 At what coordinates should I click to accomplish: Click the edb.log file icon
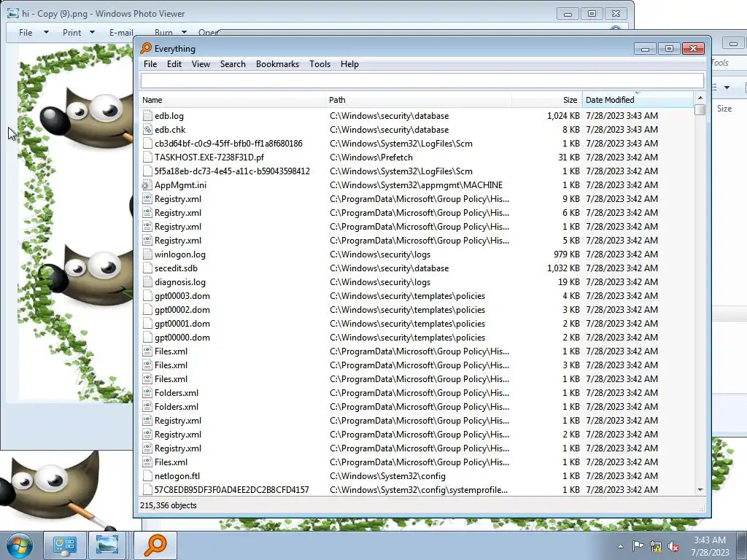click(147, 116)
